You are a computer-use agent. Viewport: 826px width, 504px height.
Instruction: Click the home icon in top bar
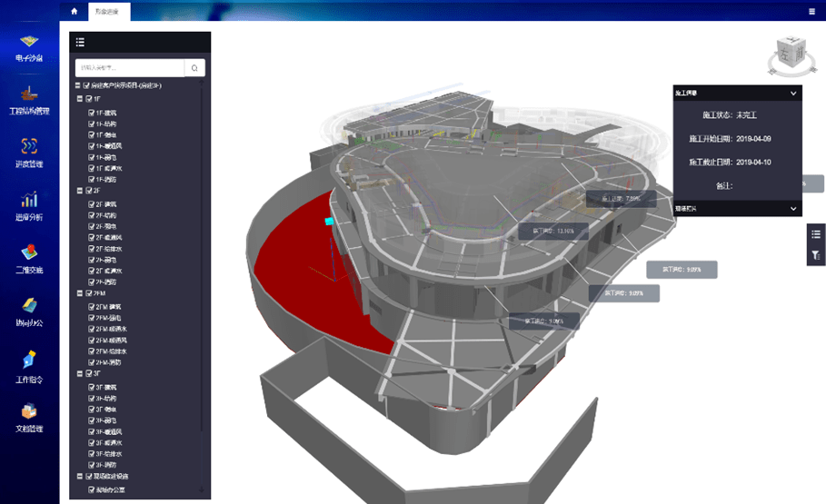coord(74,12)
